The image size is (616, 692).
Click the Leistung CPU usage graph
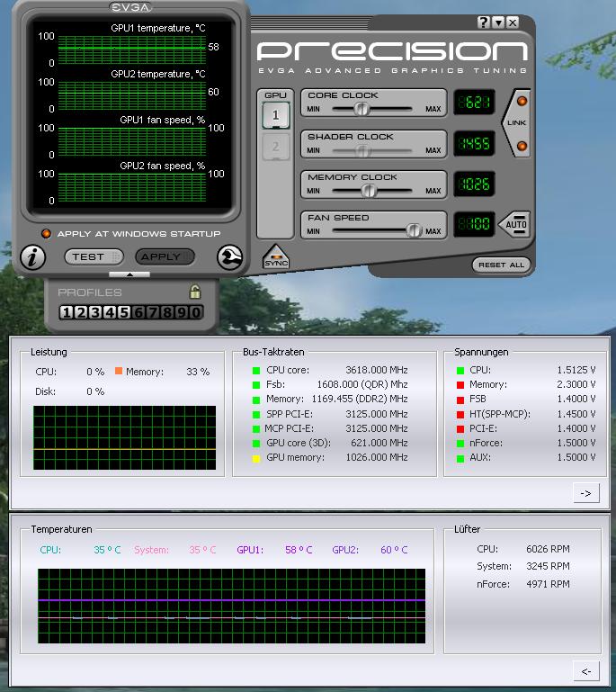(124, 438)
